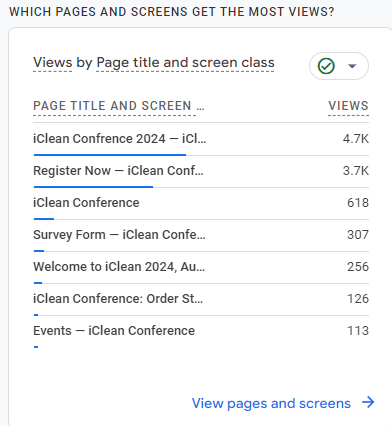Click the VIEWS column header
This screenshot has width=392, height=426.
348,106
